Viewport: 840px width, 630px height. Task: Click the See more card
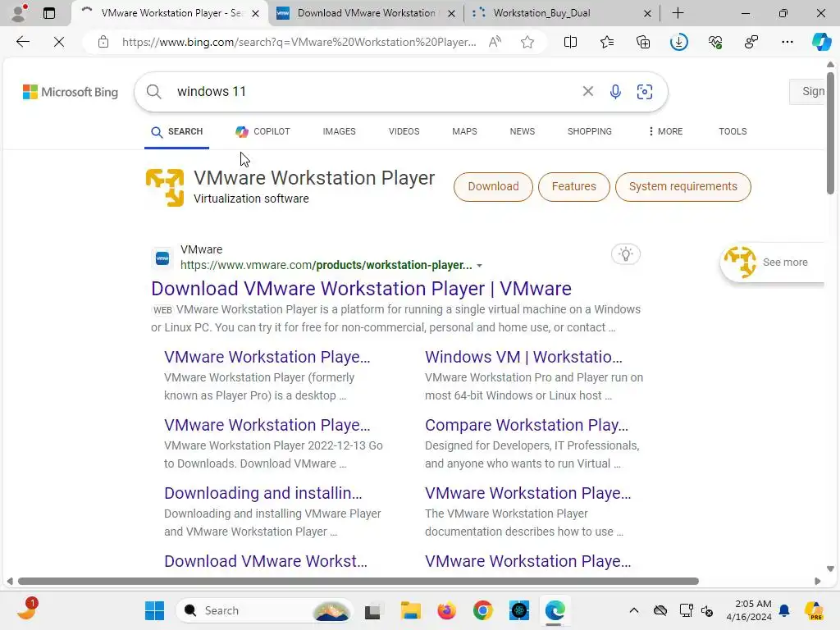[773, 262]
